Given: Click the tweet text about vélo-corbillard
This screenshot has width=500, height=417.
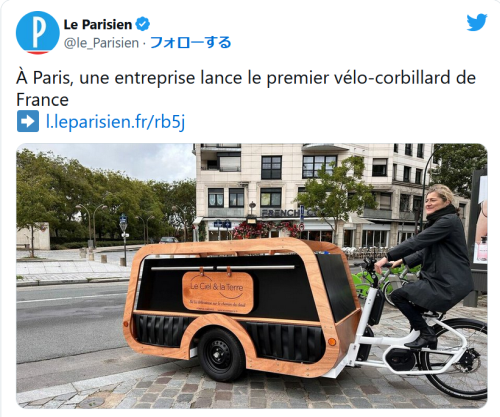Looking at the screenshot, I should 246,89.
